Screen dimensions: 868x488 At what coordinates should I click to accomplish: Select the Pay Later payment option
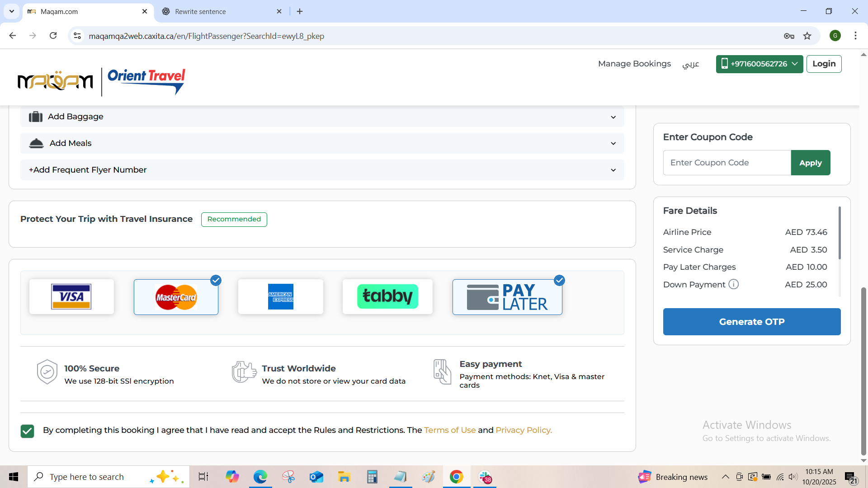(507, 297)
